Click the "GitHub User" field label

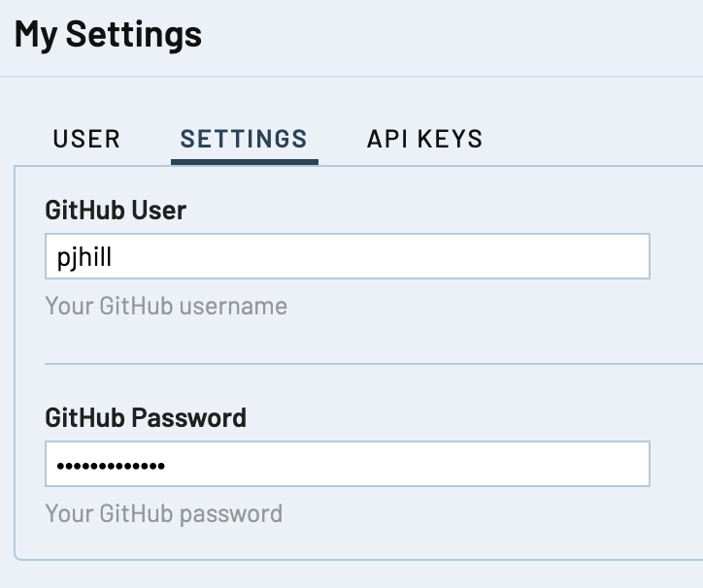116,210
